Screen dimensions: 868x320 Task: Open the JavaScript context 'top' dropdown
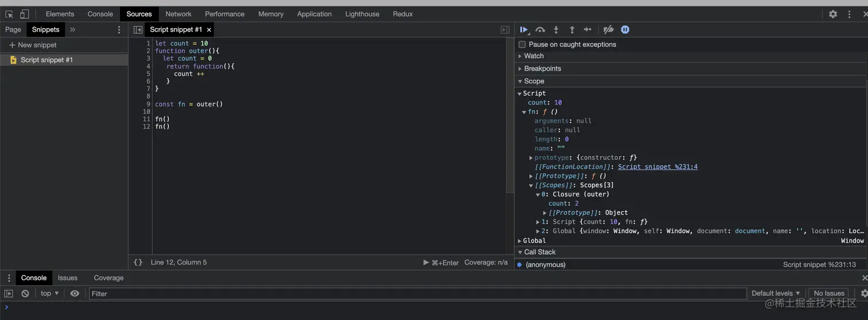point(50,294)
